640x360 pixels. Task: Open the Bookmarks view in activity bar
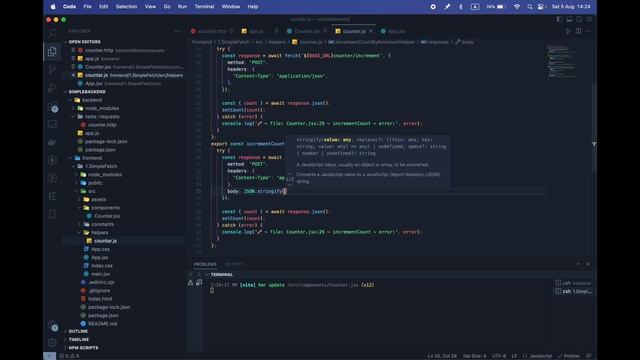tap(52, 214)
